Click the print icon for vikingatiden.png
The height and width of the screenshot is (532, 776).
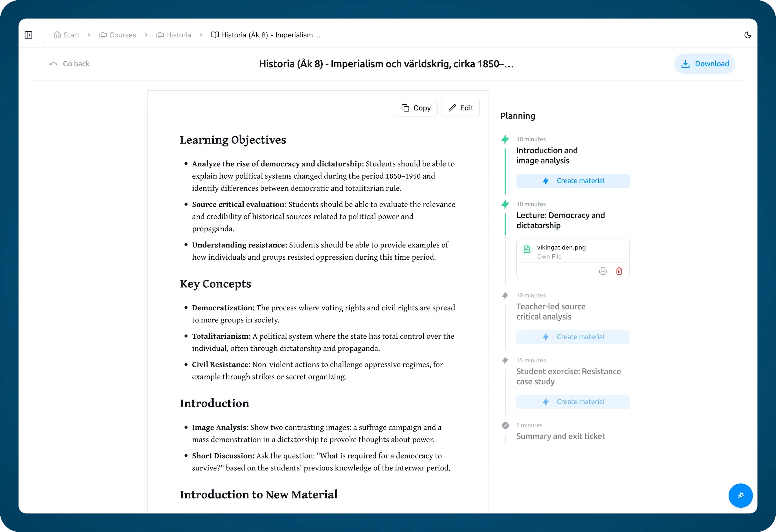coord(603,271)
